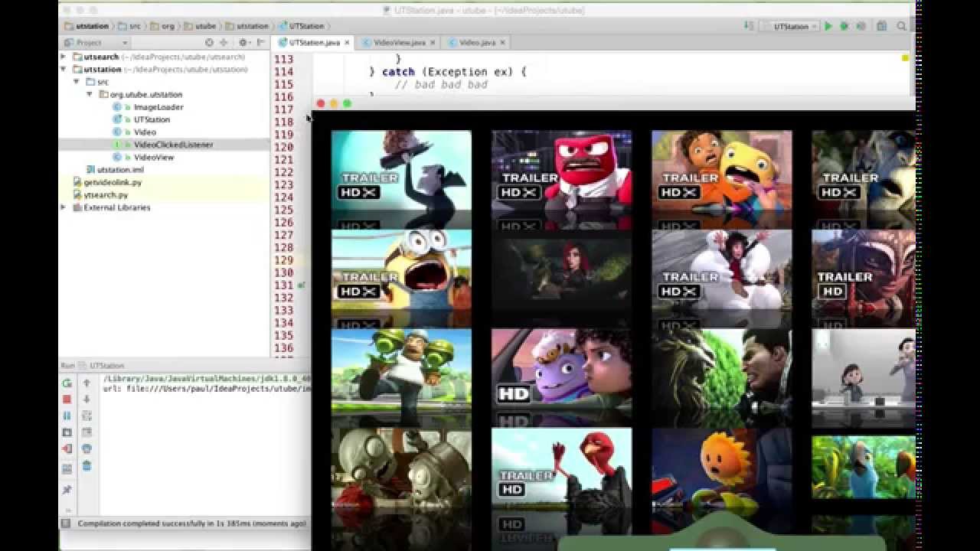Select getvideolink.py file
The height and width of the screenshot is (551, 980).
click(113, 182)
